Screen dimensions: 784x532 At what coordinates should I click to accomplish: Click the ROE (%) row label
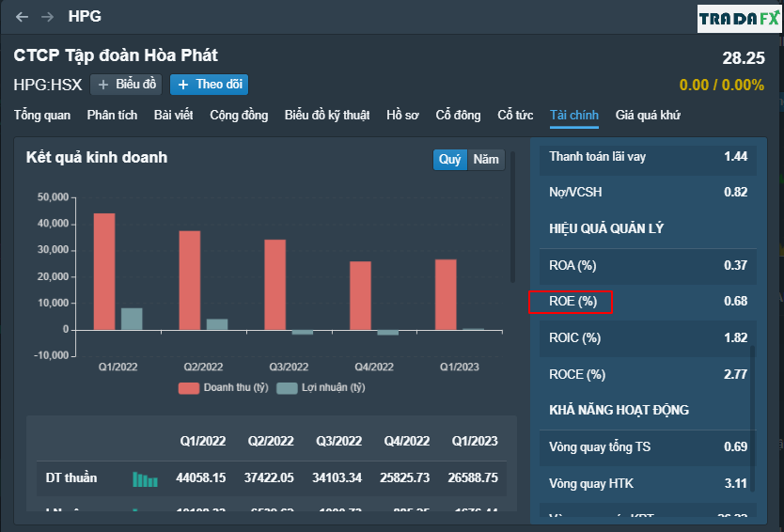point(573,302)
